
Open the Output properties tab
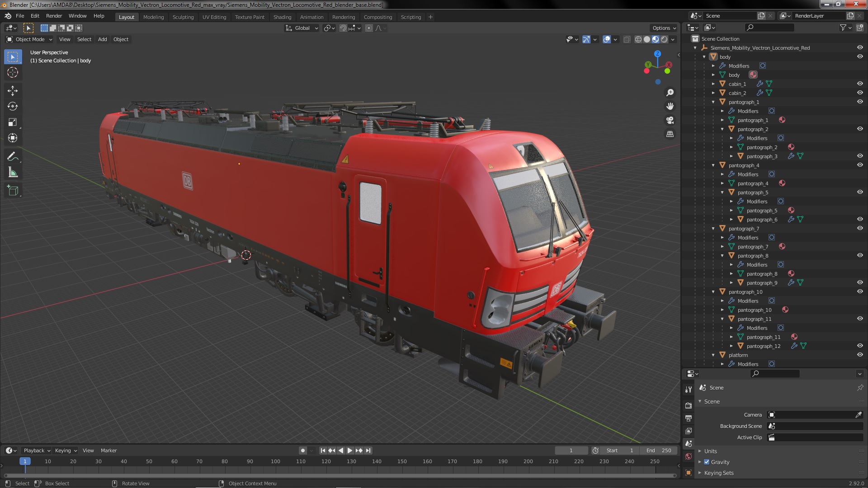click(689, 418)
